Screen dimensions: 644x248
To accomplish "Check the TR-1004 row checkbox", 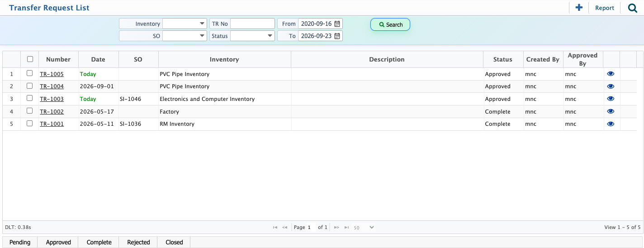I will [30, 86].
